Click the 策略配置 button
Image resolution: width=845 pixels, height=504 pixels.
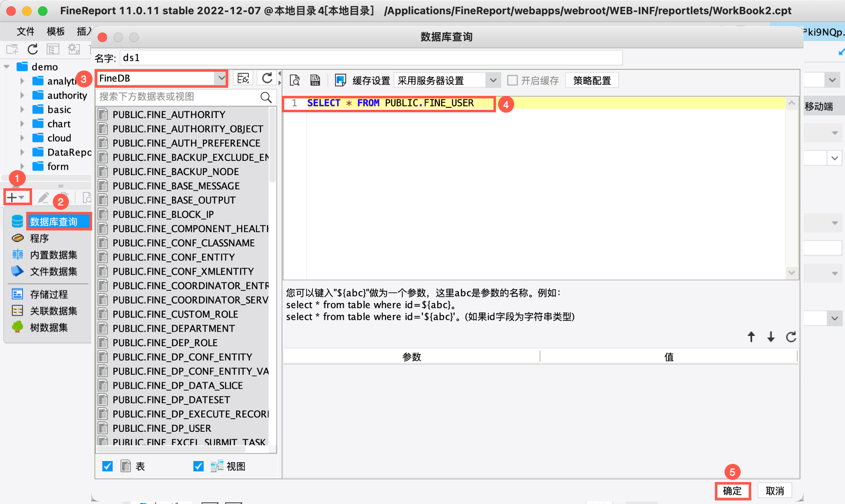tap(592, 80)
